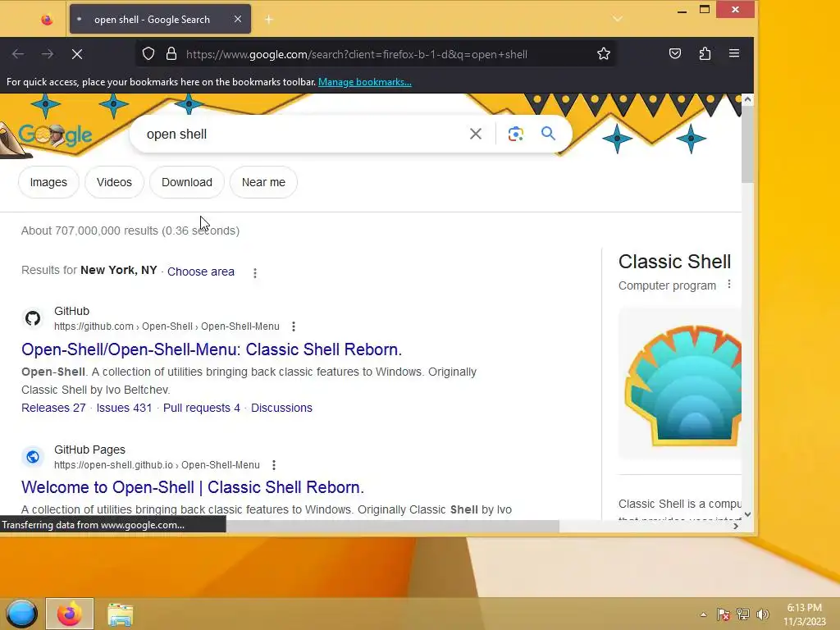Click the browser Back arrow
This screenshot has width=840, height=630.
coord(18,53)
